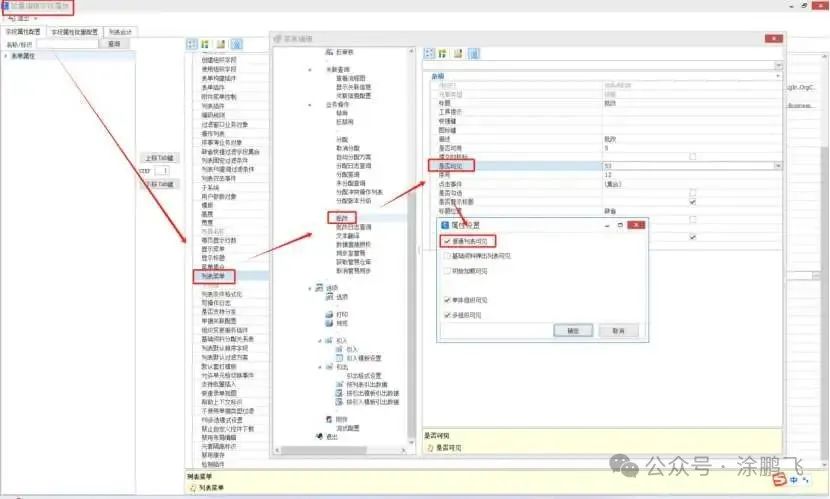Click the printer icon beside 打印
830x499 pixels.
pyautogui.click(x=329, y=314)
